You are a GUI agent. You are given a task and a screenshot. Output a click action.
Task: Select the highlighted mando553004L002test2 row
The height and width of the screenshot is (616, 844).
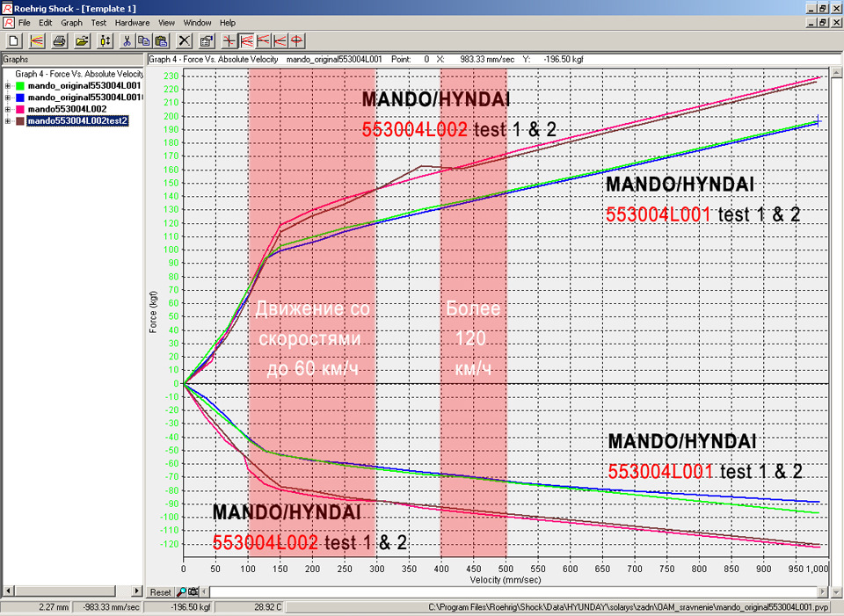(x=77, y=121)
